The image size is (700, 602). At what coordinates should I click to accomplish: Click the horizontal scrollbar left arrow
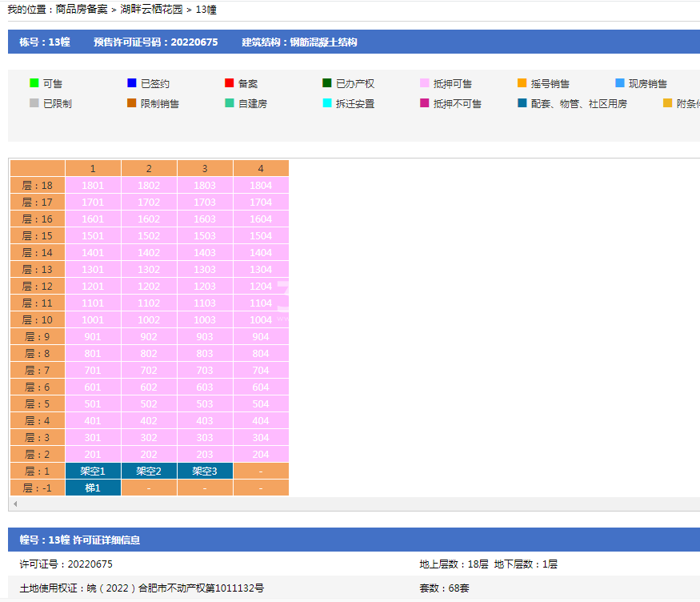(15, 504)
